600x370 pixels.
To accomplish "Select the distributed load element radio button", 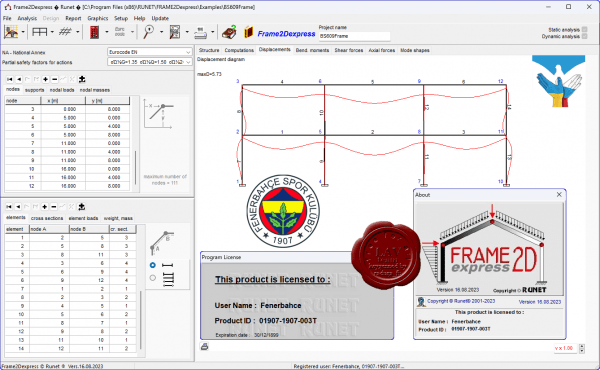I will point(153,278).
